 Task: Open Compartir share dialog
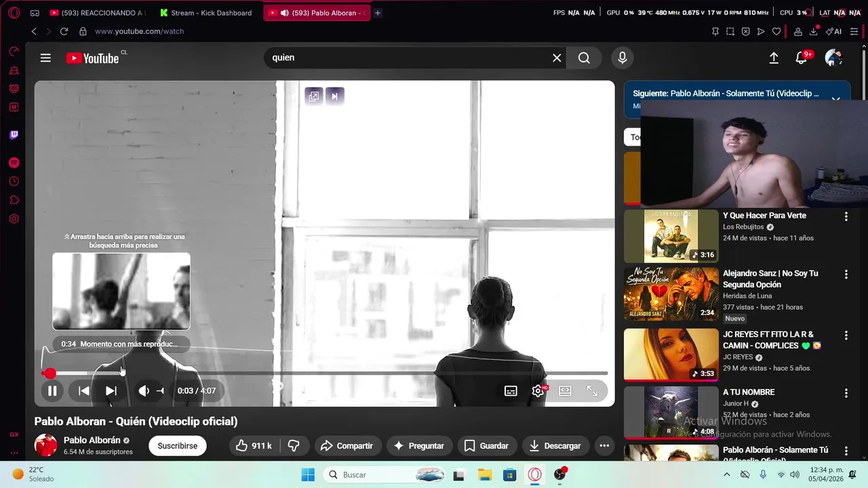pos(347,445)
